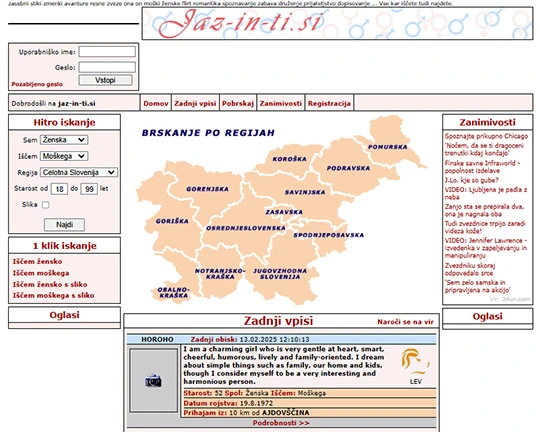Select Gorenjska region on the map

coord(207,189)
